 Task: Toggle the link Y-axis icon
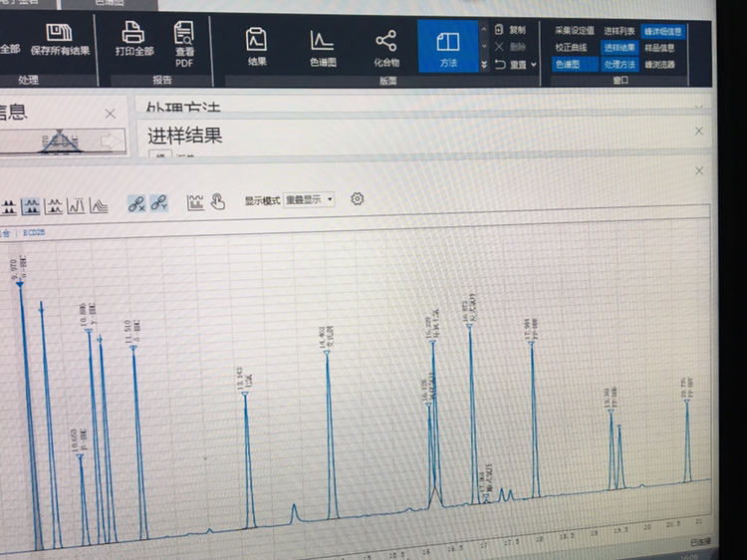[159, 203]
